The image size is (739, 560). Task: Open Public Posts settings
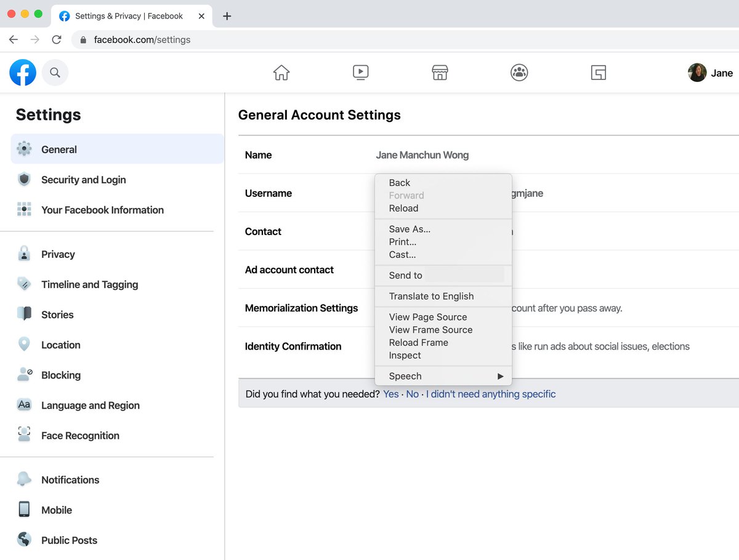coord(117,540)
